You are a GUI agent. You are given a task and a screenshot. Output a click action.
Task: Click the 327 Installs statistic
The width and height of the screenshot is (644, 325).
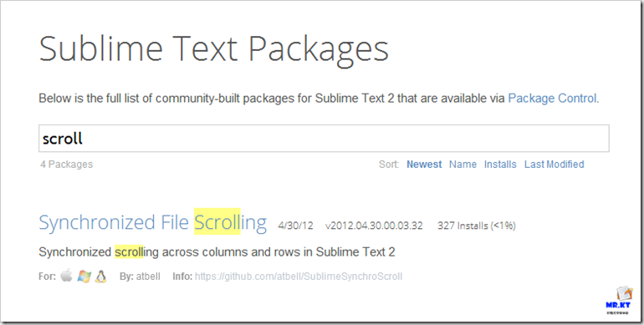point(477,226)
